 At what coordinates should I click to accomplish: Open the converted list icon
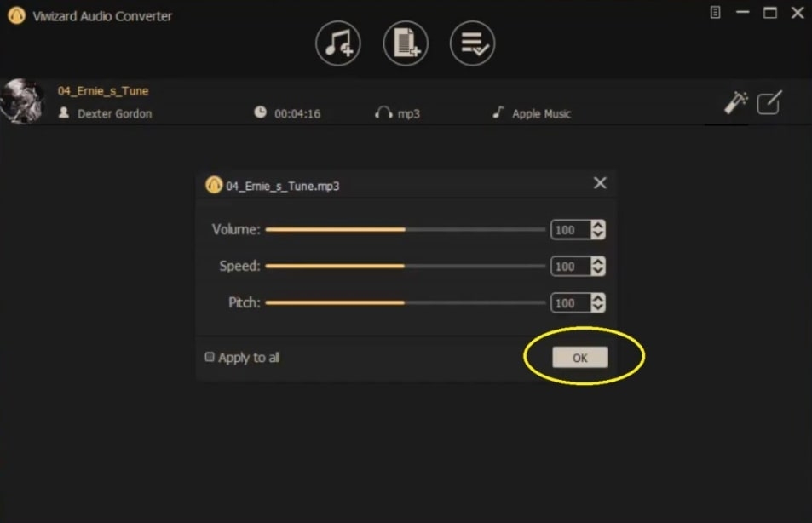[x=472, y=43]
